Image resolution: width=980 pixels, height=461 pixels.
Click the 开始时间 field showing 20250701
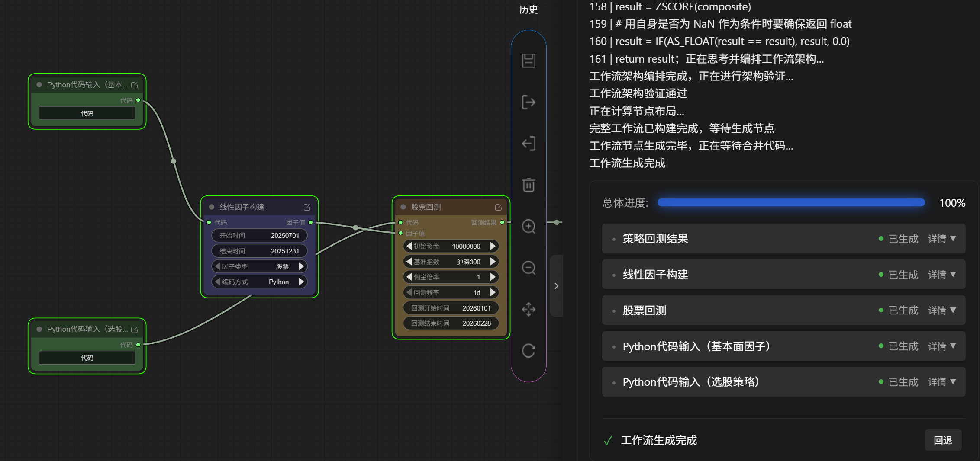coord(259,236)
